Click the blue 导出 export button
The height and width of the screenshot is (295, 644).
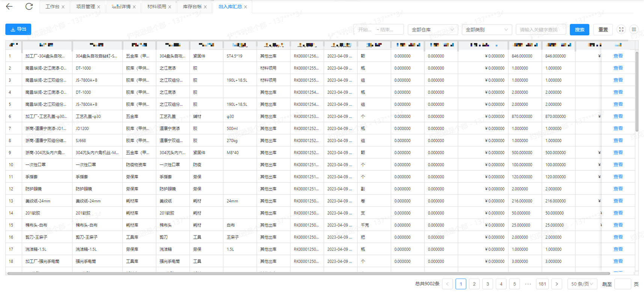coord(18,29)
